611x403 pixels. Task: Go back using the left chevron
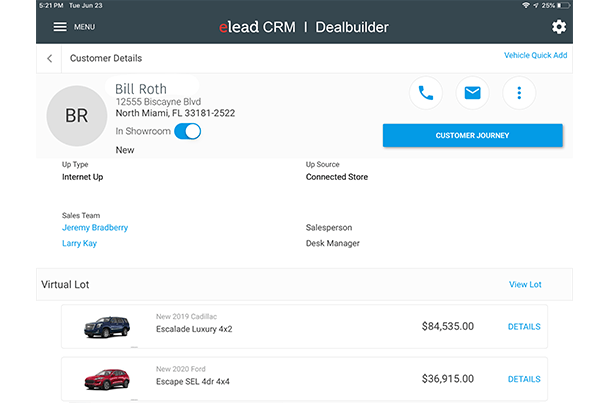(50, 58)
